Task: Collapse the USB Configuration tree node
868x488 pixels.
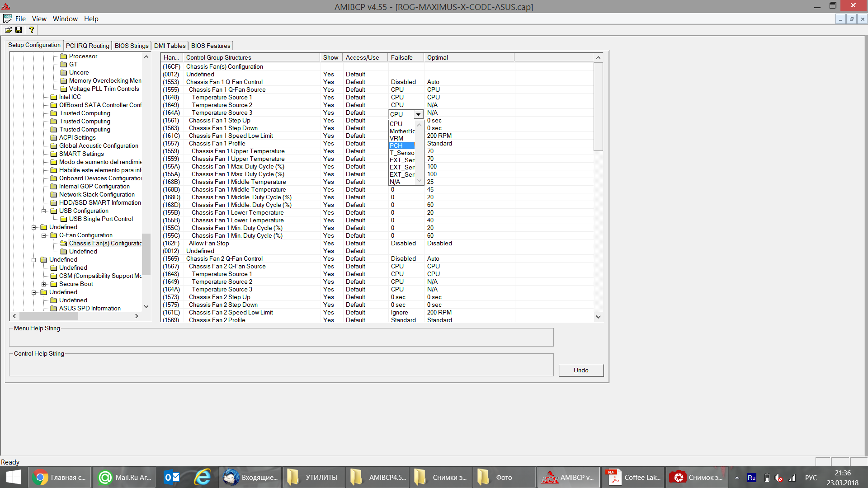Action: tap(44, 211)
